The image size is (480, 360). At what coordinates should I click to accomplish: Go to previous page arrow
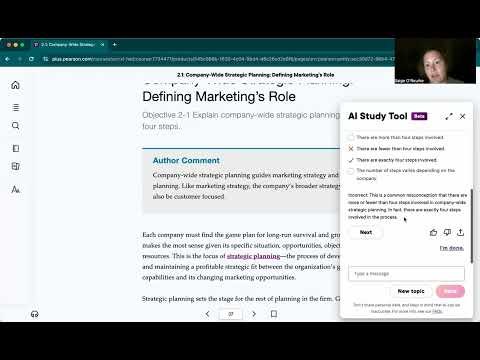pos(207,314)
